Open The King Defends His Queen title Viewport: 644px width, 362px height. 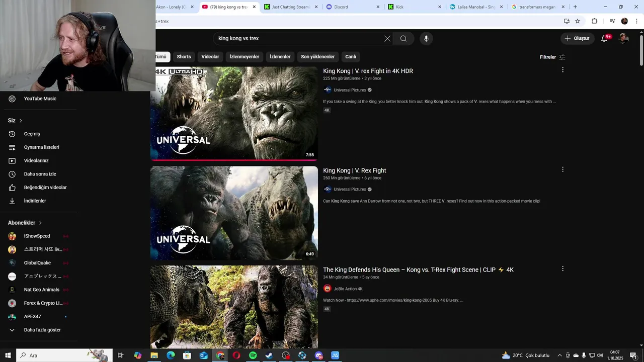(418, 270)
